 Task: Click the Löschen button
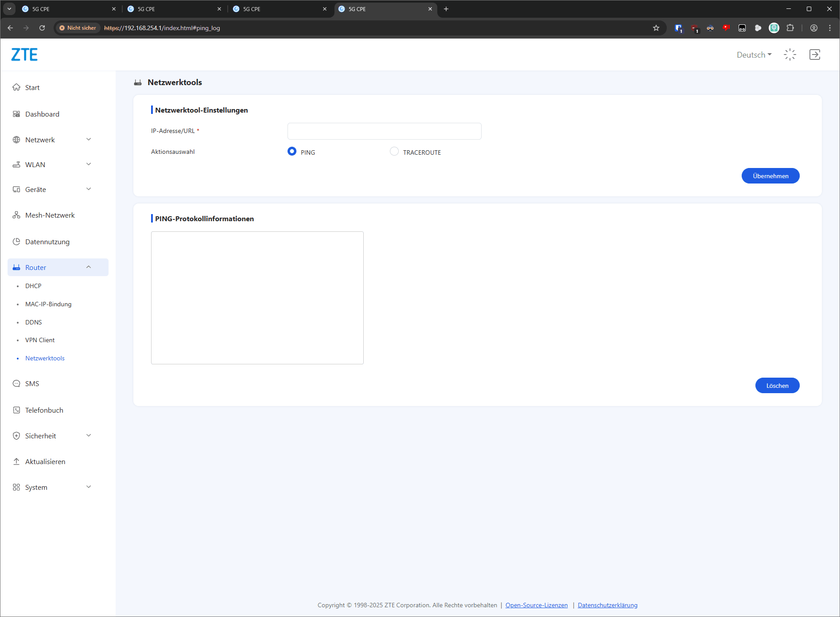[x=777, y=386]
